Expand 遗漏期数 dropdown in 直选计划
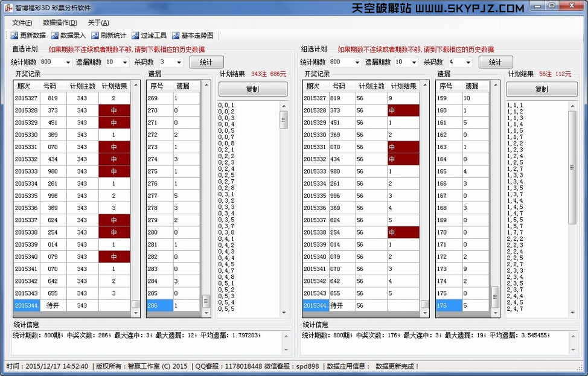The width and height of the screenshot is (588, 376). pos(125,62)
